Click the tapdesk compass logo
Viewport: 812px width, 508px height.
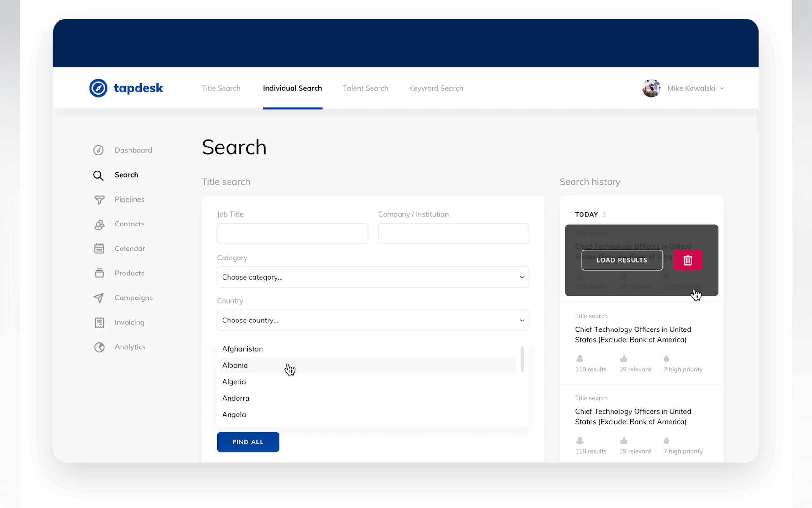[x=98, y=88]
